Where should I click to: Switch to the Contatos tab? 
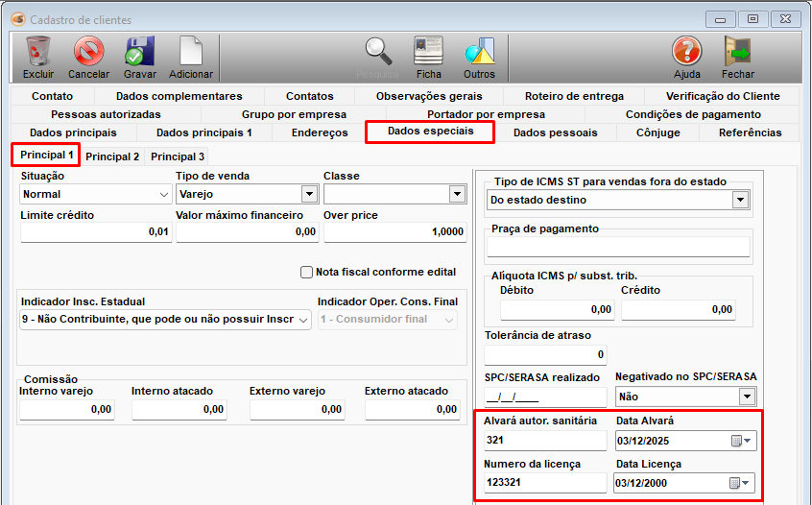pyautogui.click(x=310, y=96)
